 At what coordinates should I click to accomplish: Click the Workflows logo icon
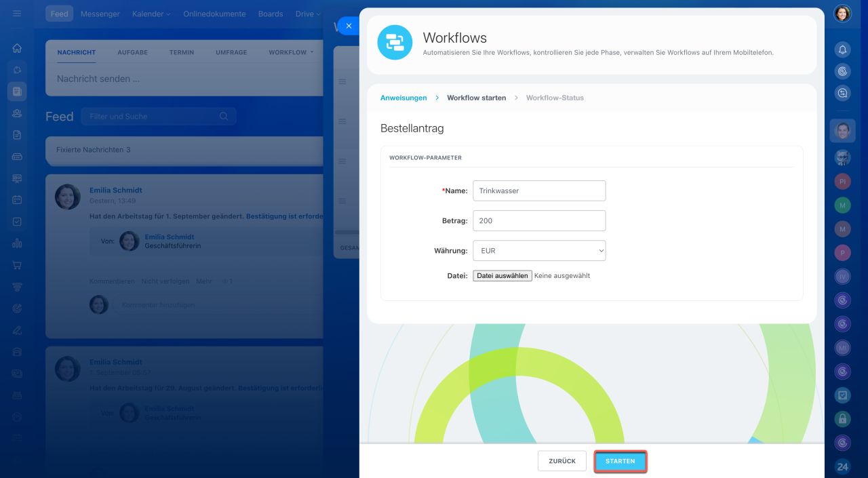(395, 42)
